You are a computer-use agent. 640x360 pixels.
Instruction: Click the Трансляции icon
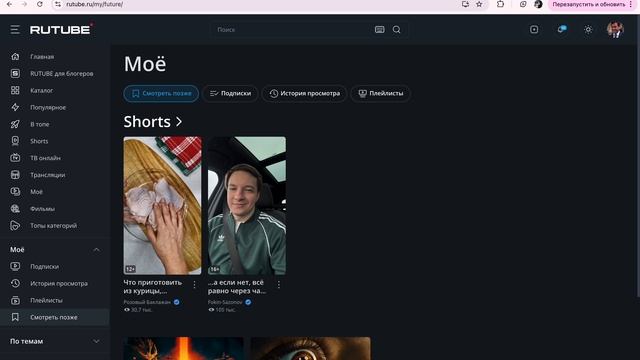[x=15, y=175]
